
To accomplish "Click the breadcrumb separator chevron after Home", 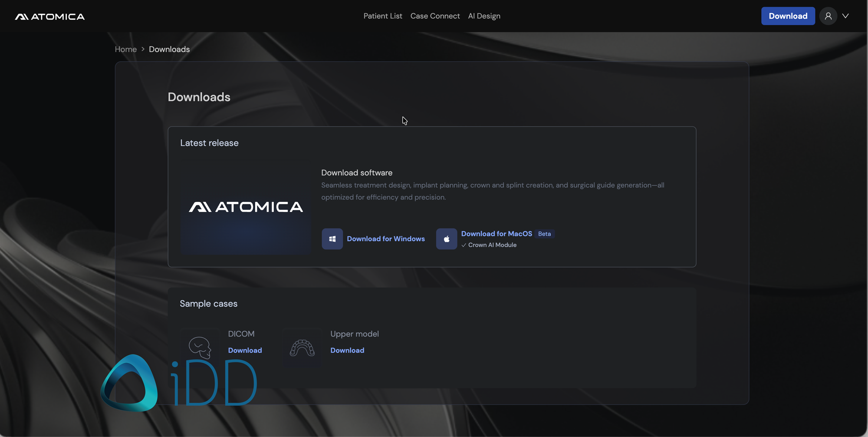I will pos(143,49).
